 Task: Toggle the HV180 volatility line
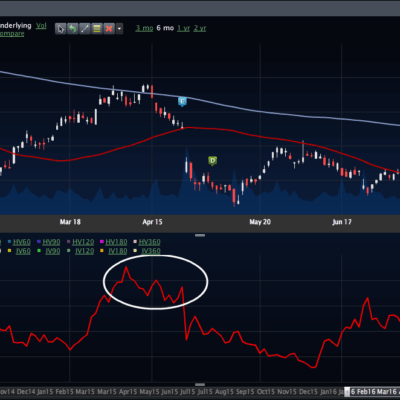pos(116,242)
